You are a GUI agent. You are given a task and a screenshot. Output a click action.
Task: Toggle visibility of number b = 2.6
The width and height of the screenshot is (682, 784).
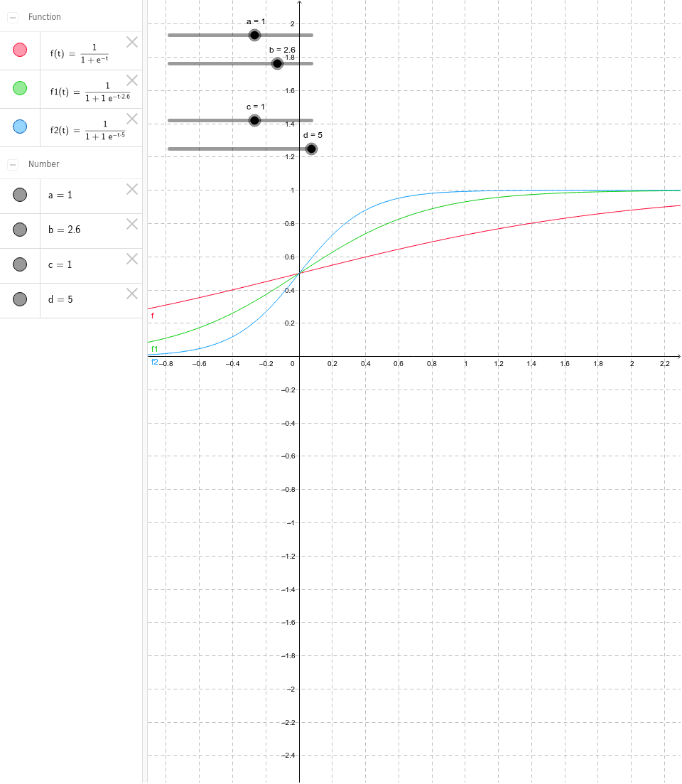[20, 230]
